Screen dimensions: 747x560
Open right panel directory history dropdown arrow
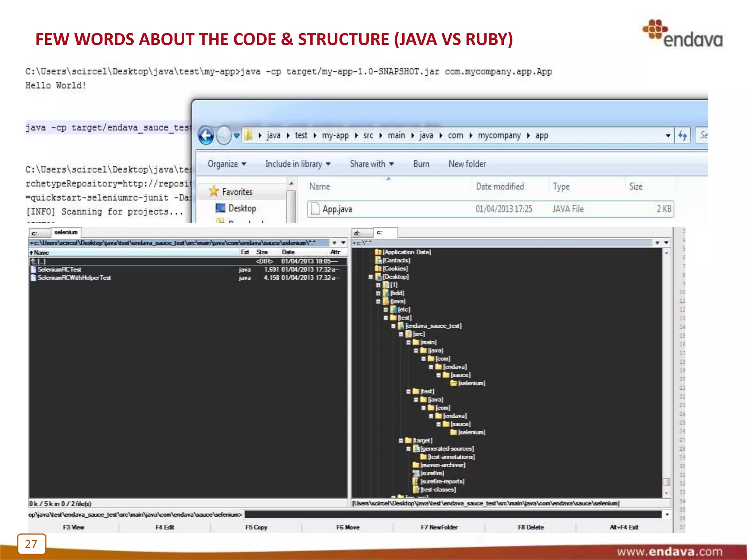point(666,243)
